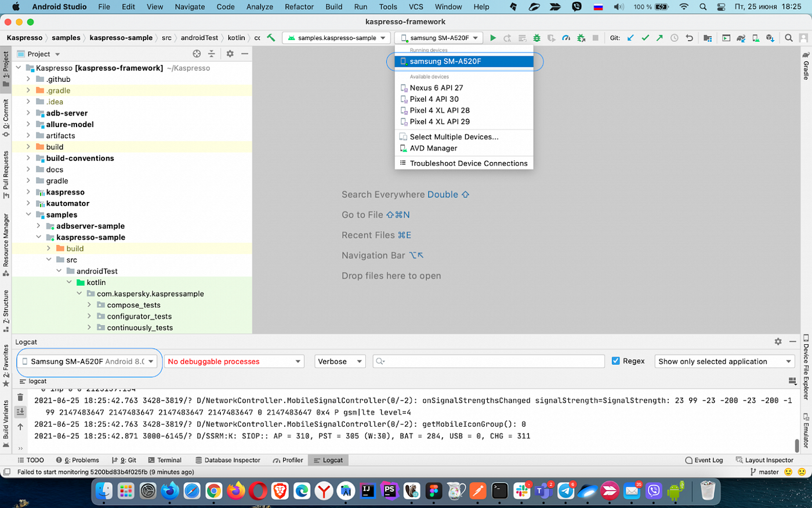
Task: Choose Pixel 4 XL API 28 device
Action: (464, 110)
